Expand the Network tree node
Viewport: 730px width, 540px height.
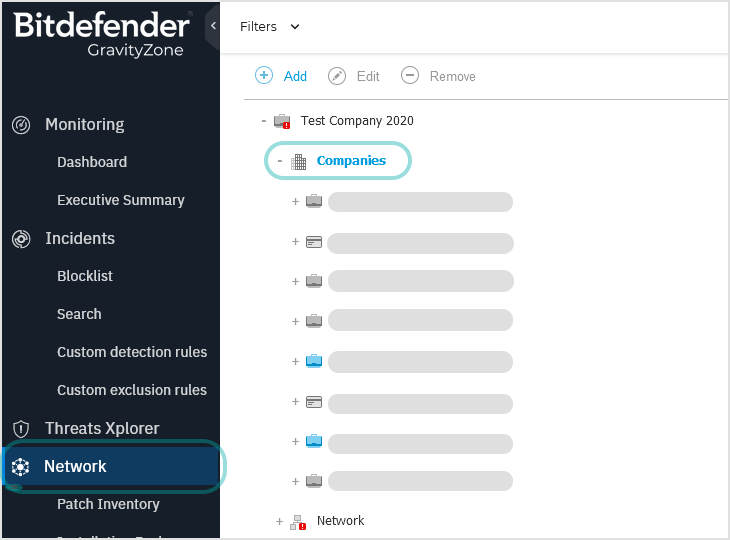(279, 521)
